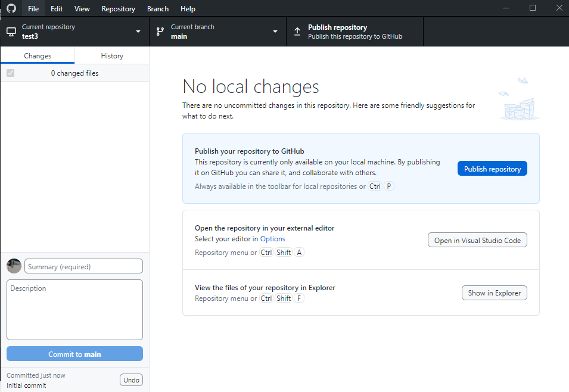The width and height of the screenshot is (569, 392).
Task: Click the 'Initial commit' text
Action: [x=26, y=385]
